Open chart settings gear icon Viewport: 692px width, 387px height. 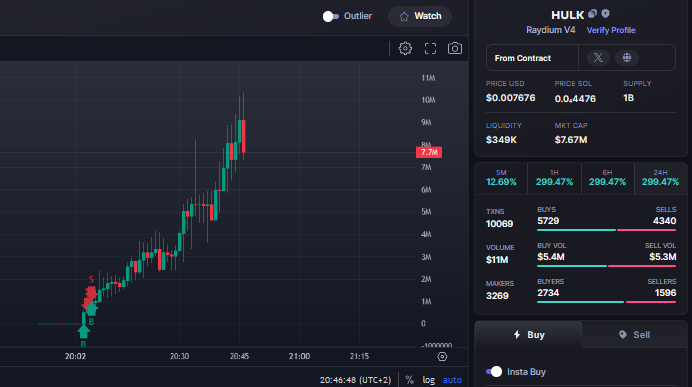tap(405, 49)
